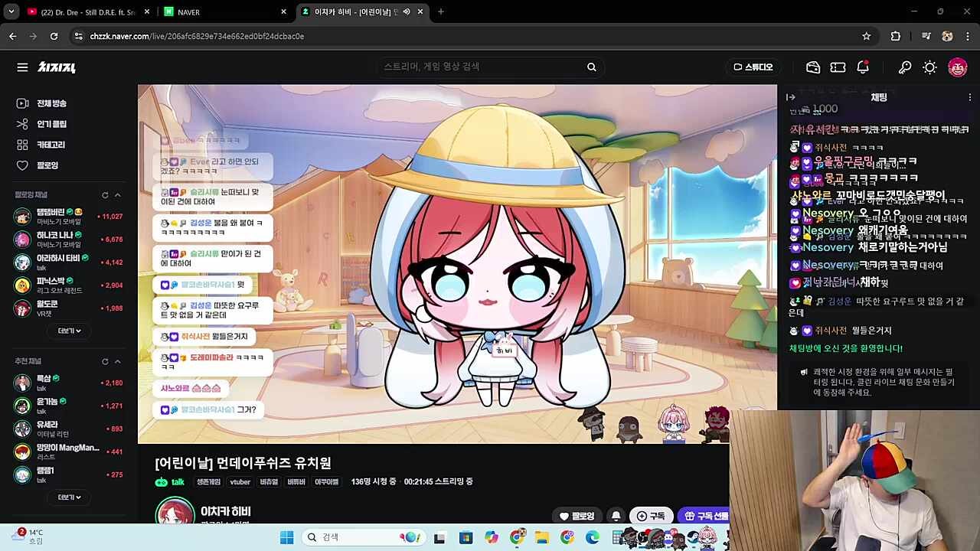Image resolution: width=980 pixels, height=551 pixels.
Task: Expand 더보기 under followed channels
Action: 69,331
